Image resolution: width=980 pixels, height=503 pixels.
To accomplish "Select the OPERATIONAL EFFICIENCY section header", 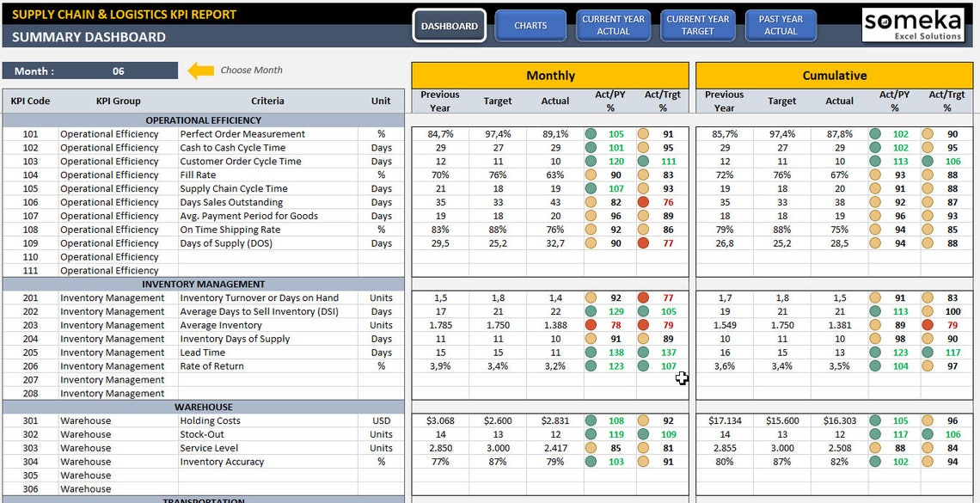I will pos(203,120).
